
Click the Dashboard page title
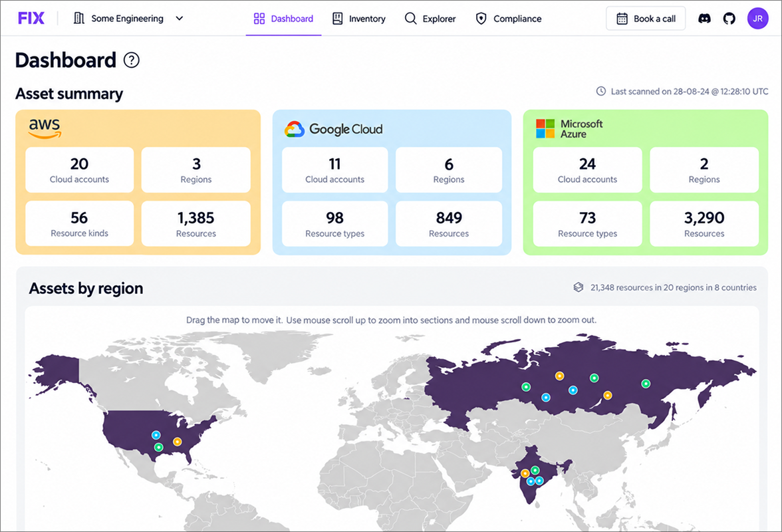click(66, 61)
